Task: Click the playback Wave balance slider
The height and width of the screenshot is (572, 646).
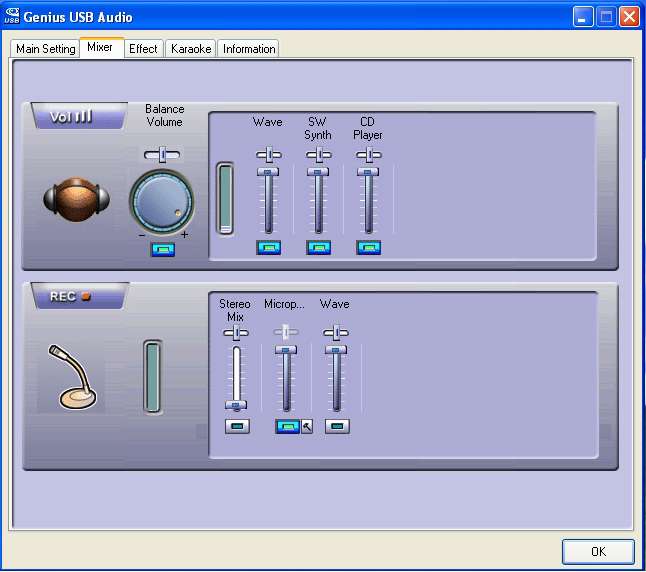Action: (x=269, y=155)
